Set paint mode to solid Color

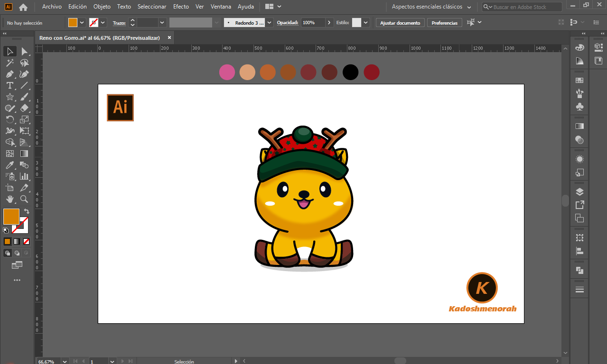7,241
